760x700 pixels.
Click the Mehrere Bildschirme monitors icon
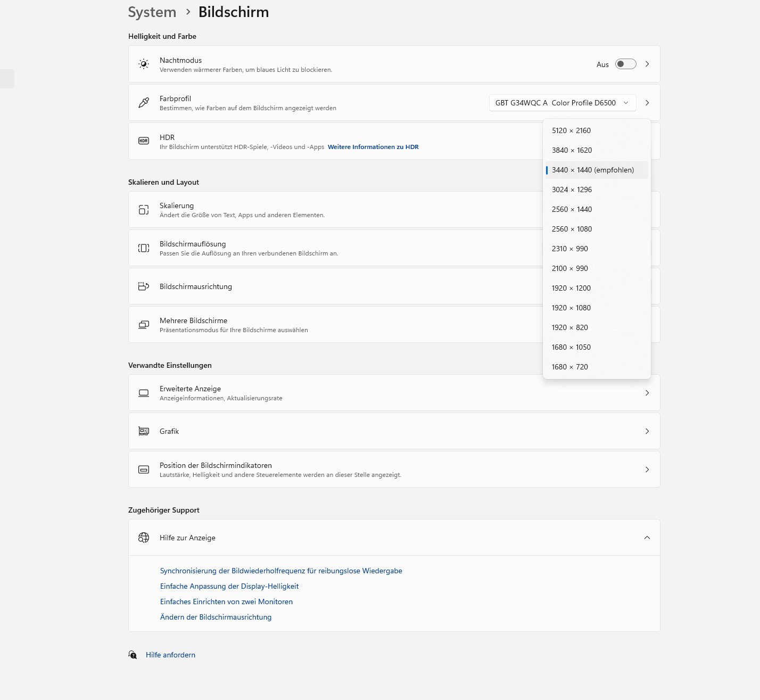(144, 325)
